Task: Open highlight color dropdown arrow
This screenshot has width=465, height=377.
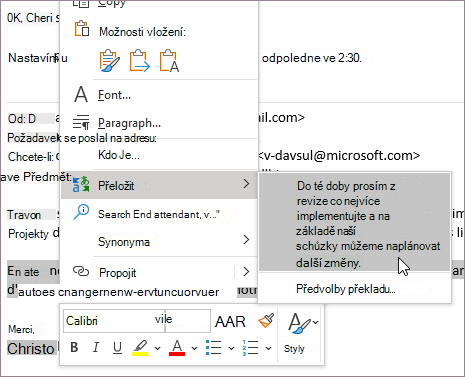Action: point(157,349)
